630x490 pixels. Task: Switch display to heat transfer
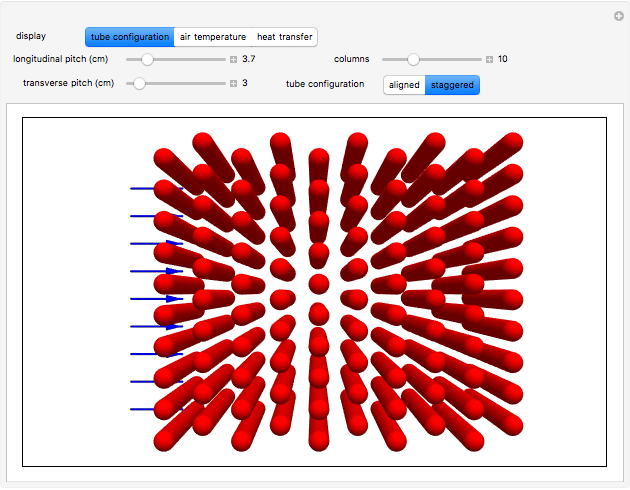click(285, 37)
